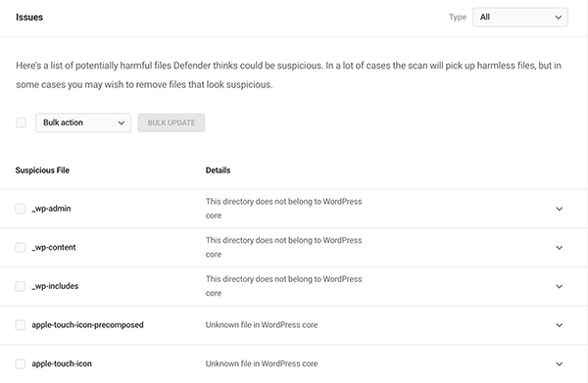Click the apple-touch-icon file name in the last row
The width and height of the screenshot is (588, 383).
click(62, 363)
